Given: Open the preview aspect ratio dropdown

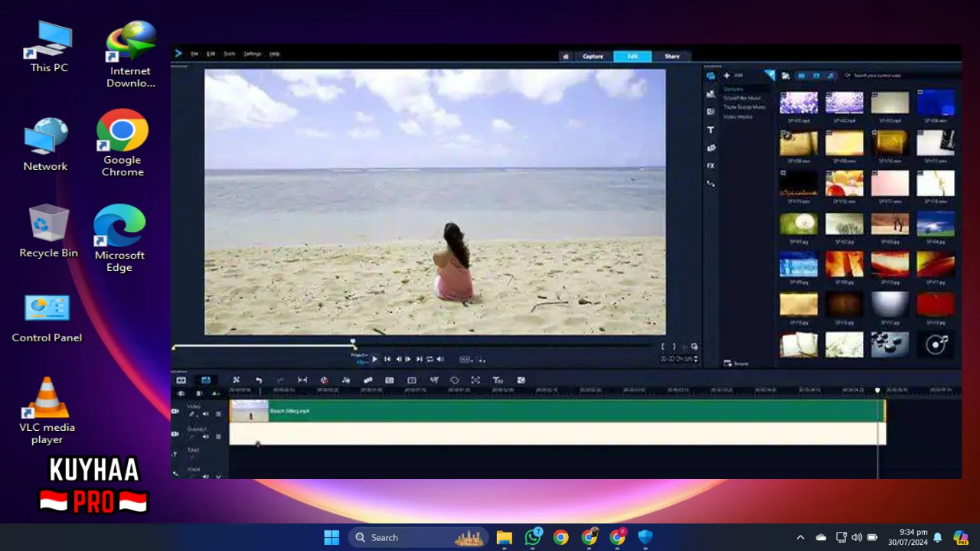Looking at the screenshot, I should click(x=466, y=359).
